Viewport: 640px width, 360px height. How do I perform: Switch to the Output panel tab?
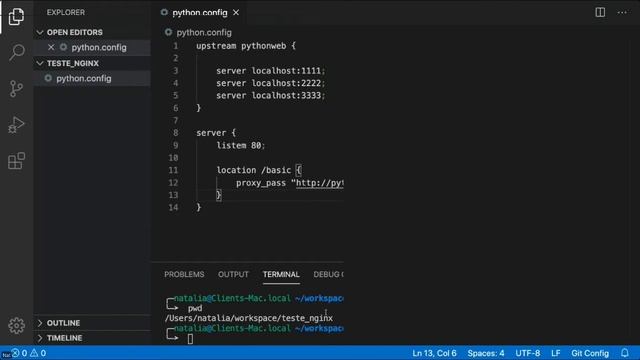[x=233, y=274]
